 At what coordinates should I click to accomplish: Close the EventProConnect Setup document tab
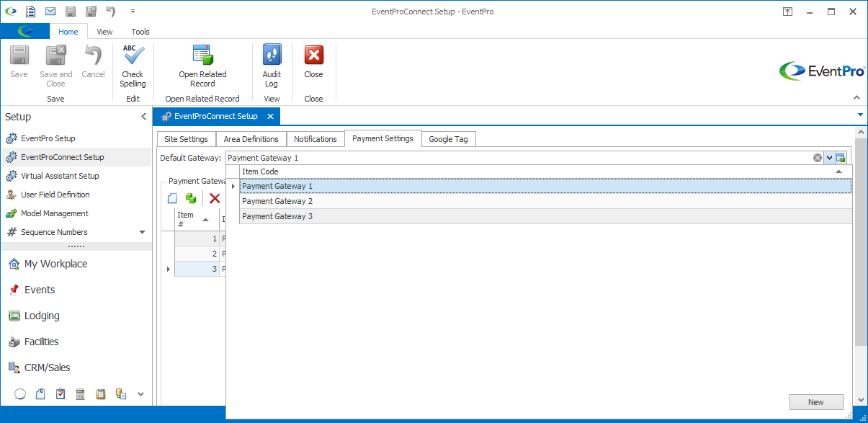pos(270,116)
